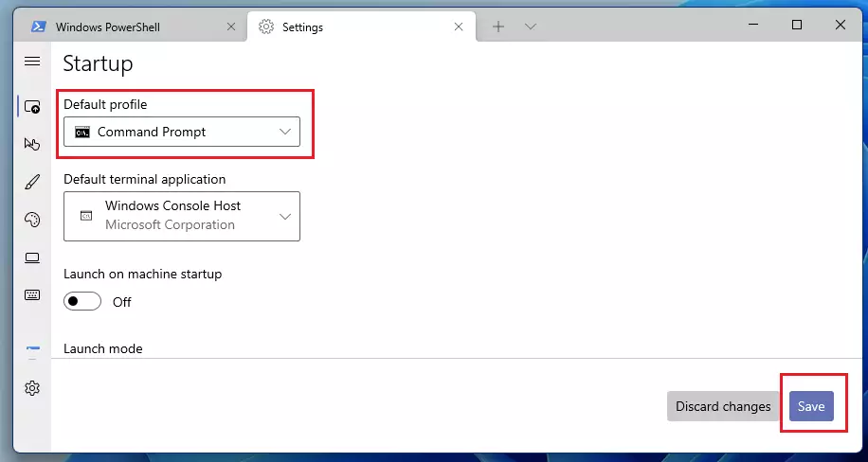868x462 pixels.
Task: Close the Windows PowerShell tab
Action: [231, 27]
